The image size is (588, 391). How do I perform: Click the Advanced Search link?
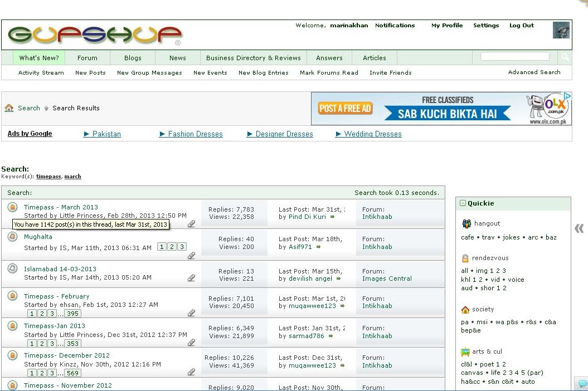click(x=534, y=72)
